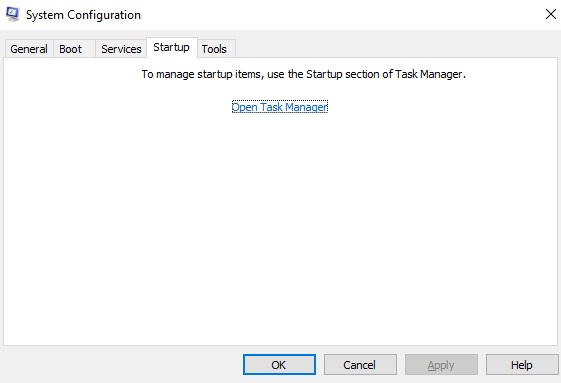Confirm with the OK button
Image resolution: width=561 pixels, height=383 pixels.
tap(279, 365)
